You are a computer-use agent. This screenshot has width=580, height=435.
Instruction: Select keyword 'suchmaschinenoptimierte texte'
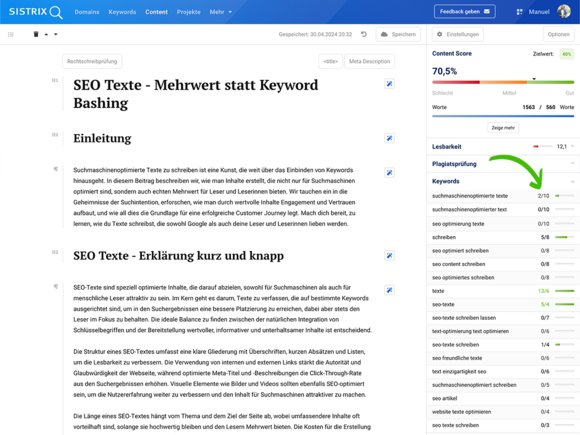503,196
